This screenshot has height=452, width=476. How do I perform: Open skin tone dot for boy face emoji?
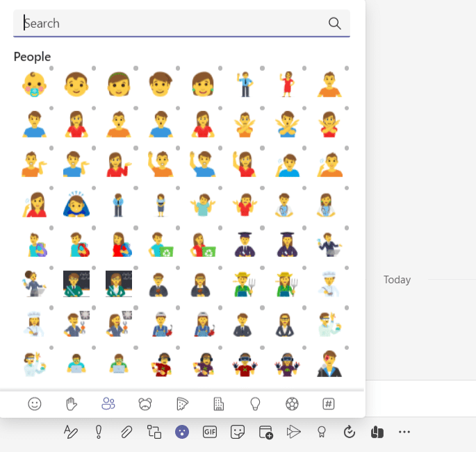pyautogui.click(x=94, y=68)
